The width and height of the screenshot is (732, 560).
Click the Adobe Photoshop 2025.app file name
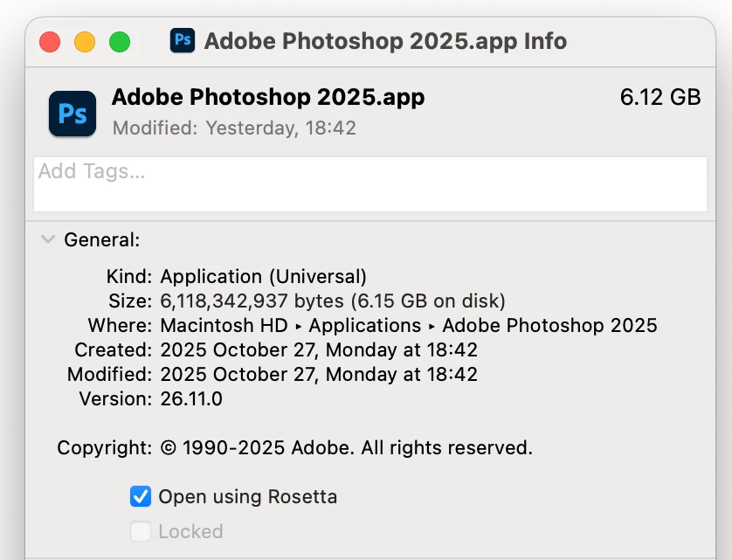(268, 97)
